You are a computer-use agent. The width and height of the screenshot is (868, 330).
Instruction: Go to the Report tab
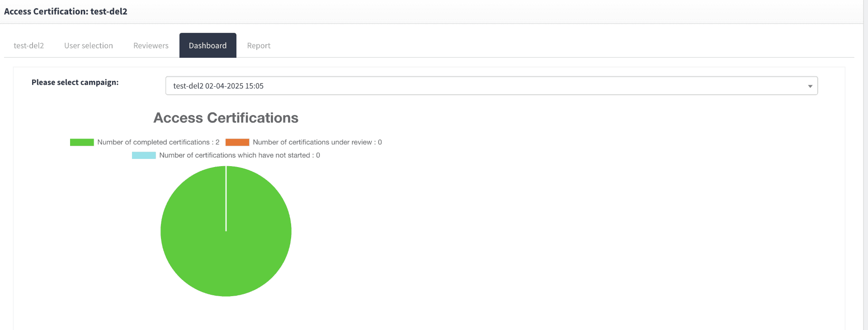tap(259, 46)
